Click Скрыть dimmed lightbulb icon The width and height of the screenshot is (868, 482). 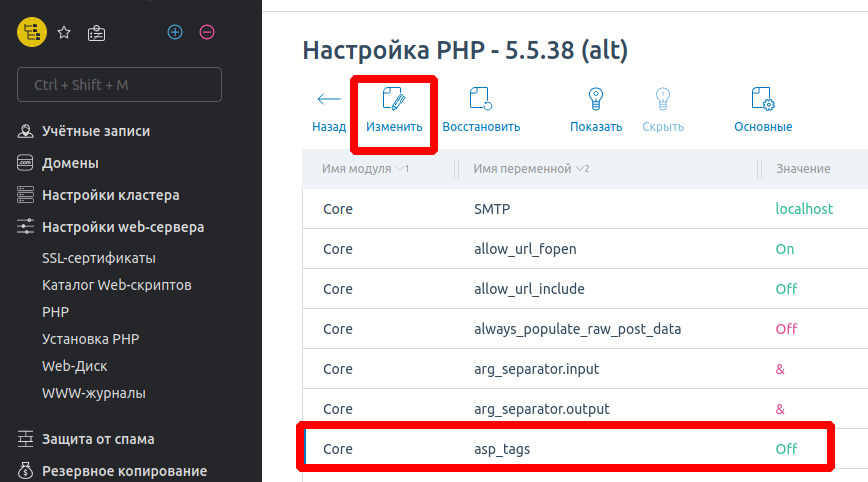tap(663, 100)
